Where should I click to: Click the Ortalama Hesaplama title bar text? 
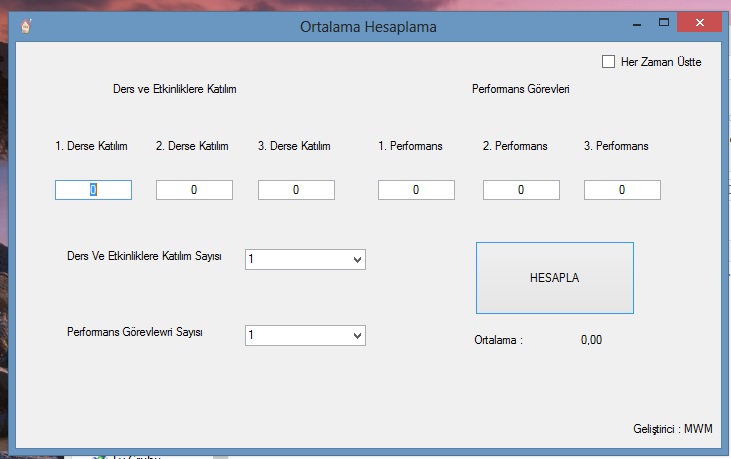coord(368,26)
